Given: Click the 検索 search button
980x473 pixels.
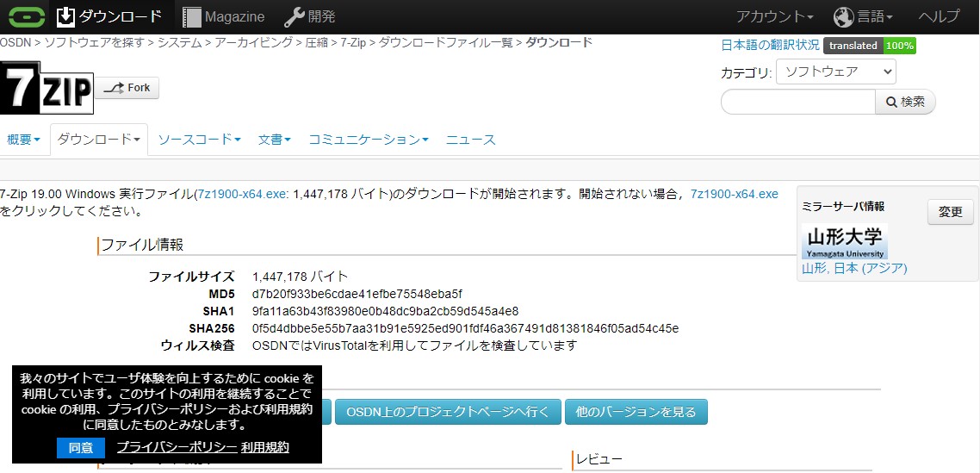Looking at the screenshot, I should pyautogui.click(x=905, y=102).
